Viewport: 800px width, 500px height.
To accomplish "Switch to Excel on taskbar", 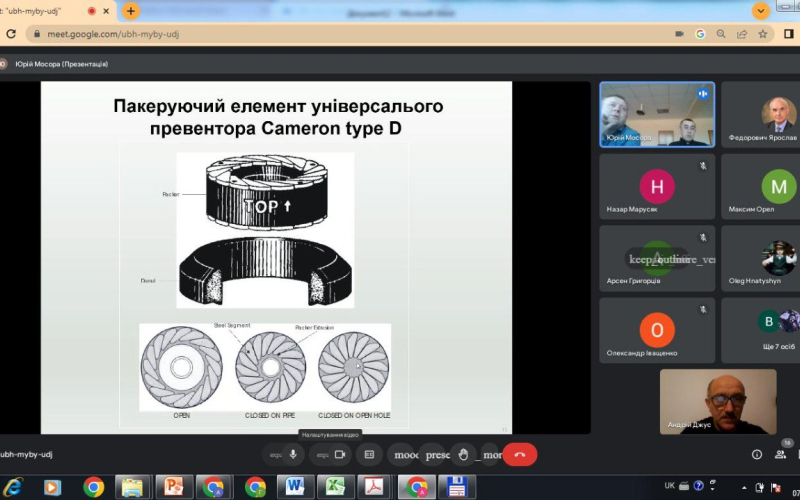I will point(335,487).
